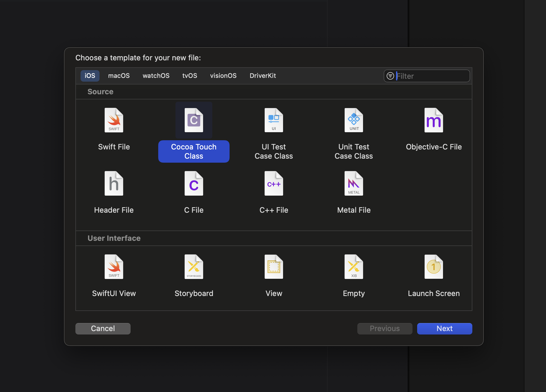Show DriverKit templates tab
Image resolution: width=546 pixels, height=392 pixels.
263,76
